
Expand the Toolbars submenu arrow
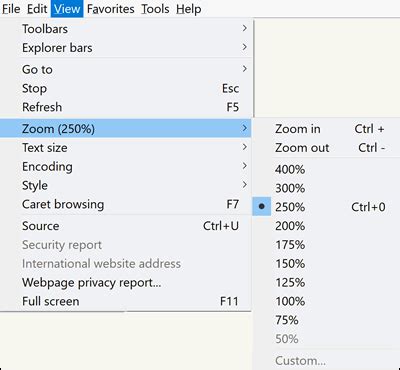245,28
